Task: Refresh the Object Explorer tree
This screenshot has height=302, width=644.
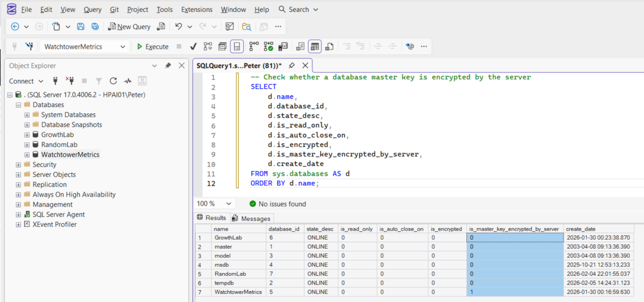Action: coord(113,81)
